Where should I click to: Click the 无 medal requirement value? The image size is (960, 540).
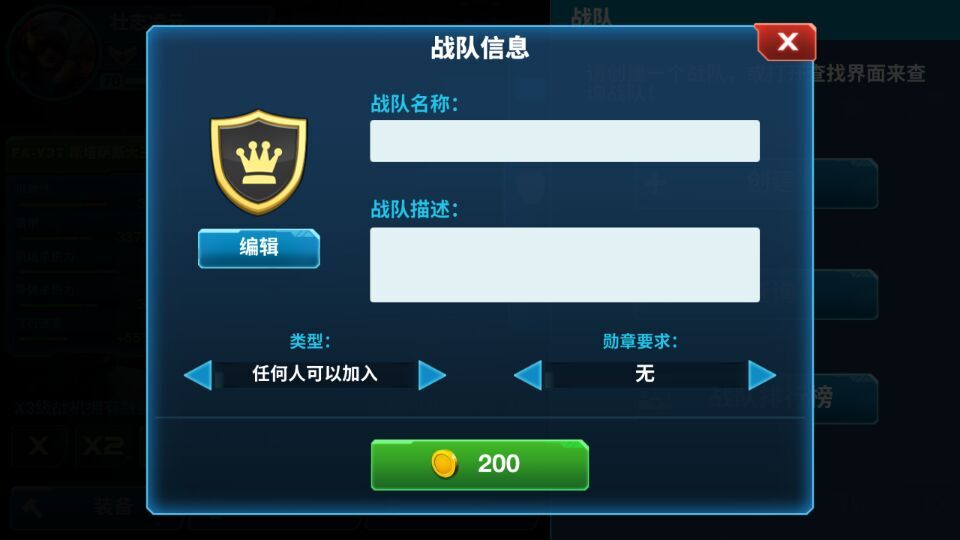pos(645,373)
